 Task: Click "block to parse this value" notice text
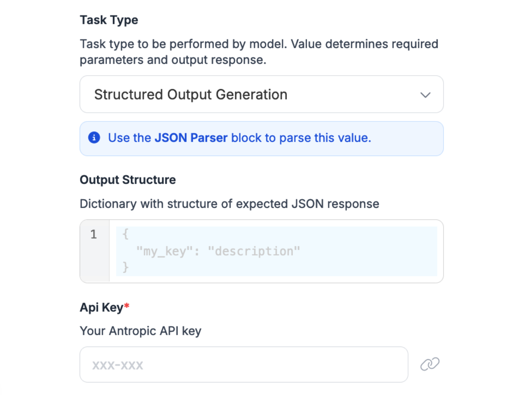pyautogui.click(x=301, y=138)
